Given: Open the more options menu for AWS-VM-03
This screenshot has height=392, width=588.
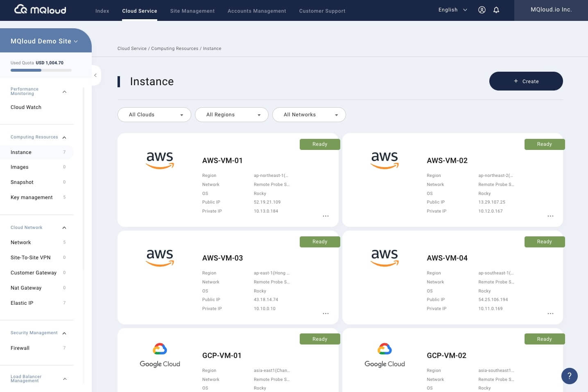Looking at the screenshot, I should pyautogui.click(x=326, y=313).
